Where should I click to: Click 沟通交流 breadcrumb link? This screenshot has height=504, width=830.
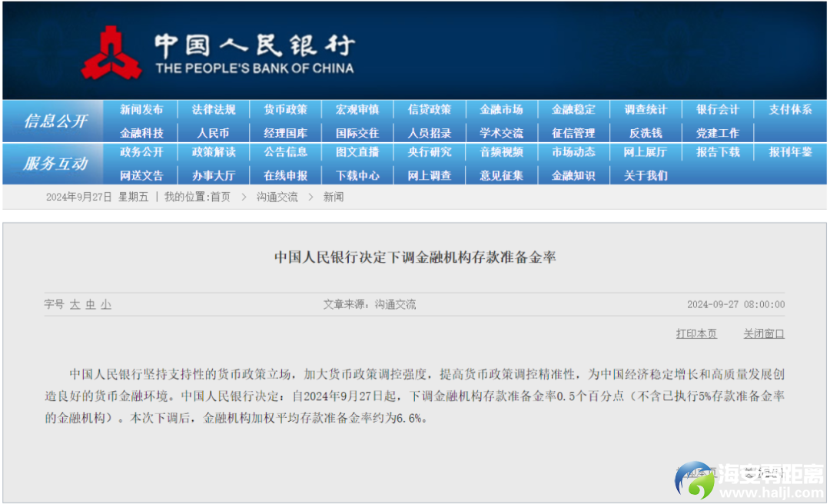tap(277, 197)
